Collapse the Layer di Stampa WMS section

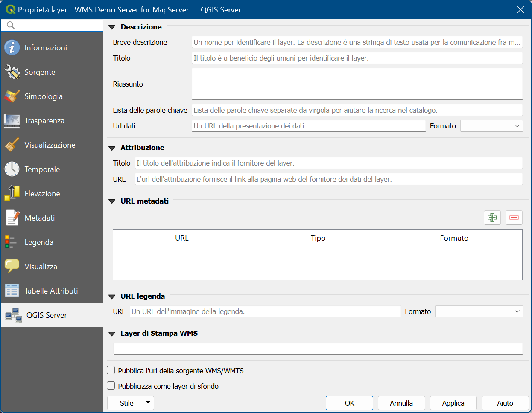coord(112,334)
